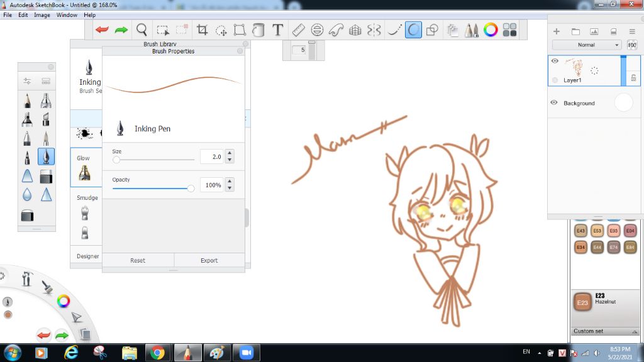Select the E04 Copic color swatch
The width and height of the screenshot is (644, 362).
tap(630, 231)
